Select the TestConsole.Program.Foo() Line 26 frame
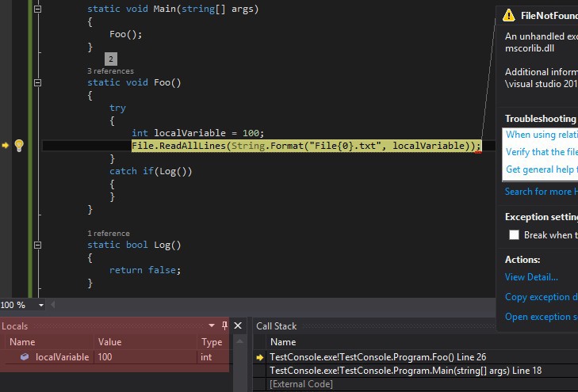The image size is (578, 392). click(378, 357)
